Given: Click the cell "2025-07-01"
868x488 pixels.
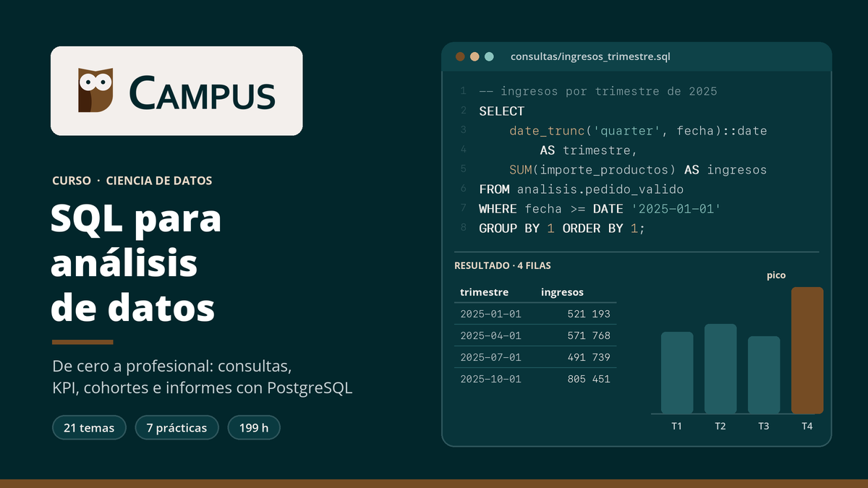Looking at the screenshot, I should pos(490,357).
